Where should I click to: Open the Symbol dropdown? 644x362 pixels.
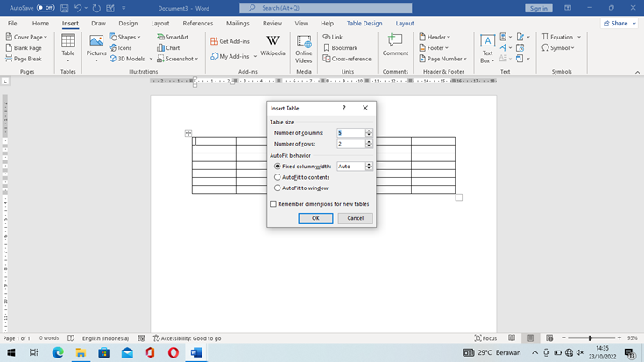pyautogui.click(x=558, y=47)
